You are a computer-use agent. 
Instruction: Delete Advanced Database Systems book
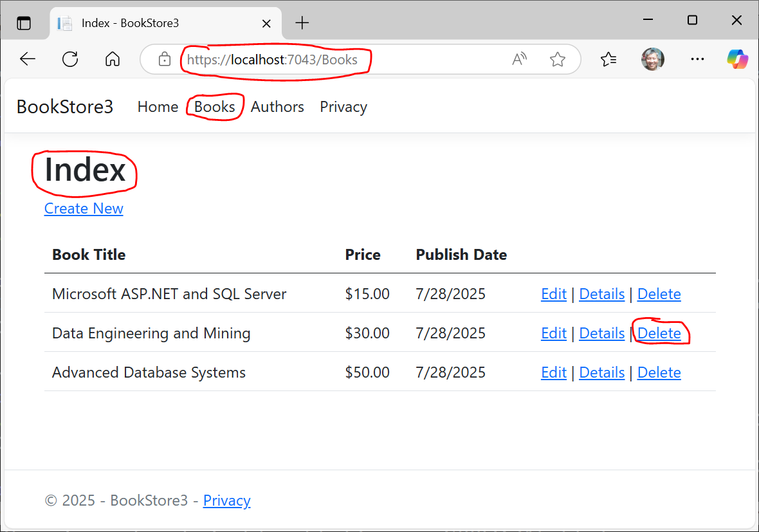point(659,372)
